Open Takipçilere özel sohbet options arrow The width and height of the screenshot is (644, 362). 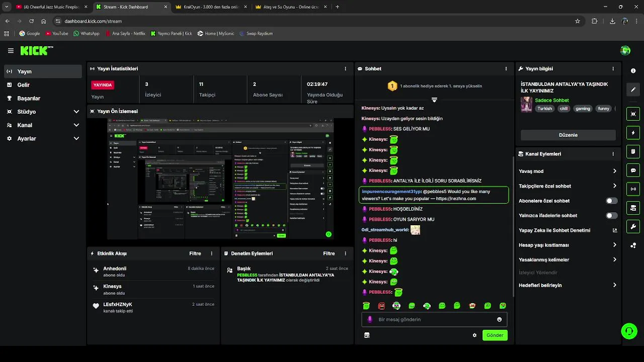click(614, 186)
